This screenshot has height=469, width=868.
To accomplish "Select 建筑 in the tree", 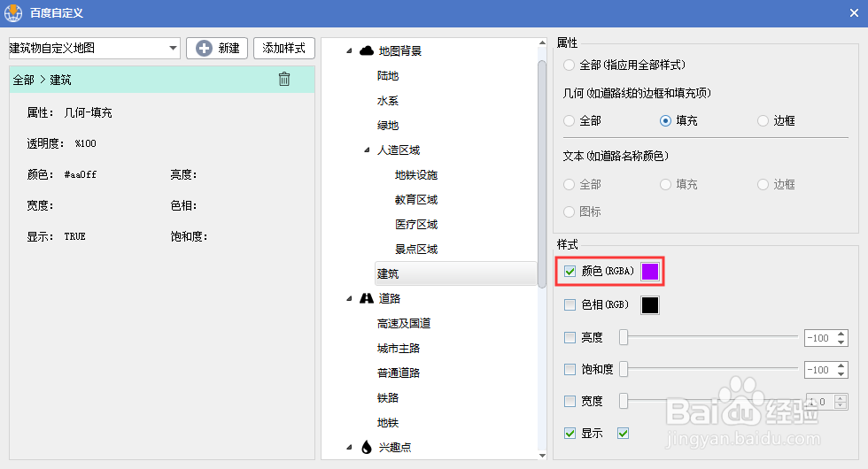I will tap(455, 273).
